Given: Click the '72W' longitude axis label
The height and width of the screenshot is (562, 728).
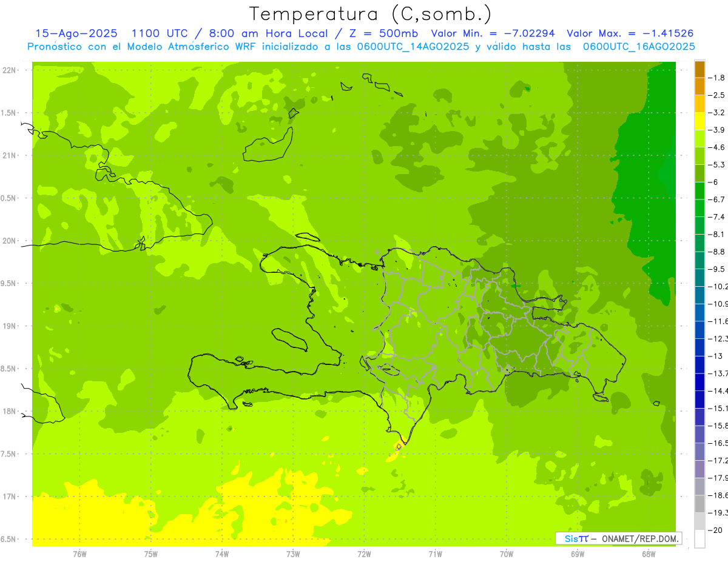Looking at the screenshot, I should pyautogui.click(x=364, y=554).
